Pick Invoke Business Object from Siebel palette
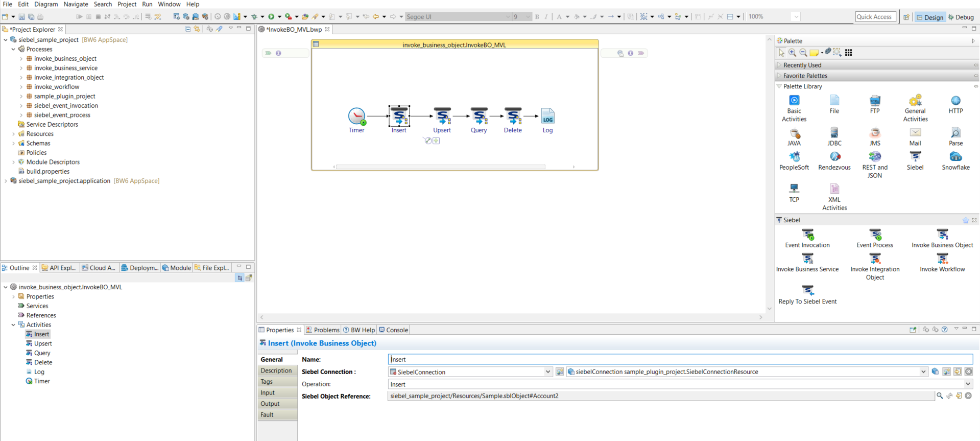The image size is (980, 441). (942, 239)
